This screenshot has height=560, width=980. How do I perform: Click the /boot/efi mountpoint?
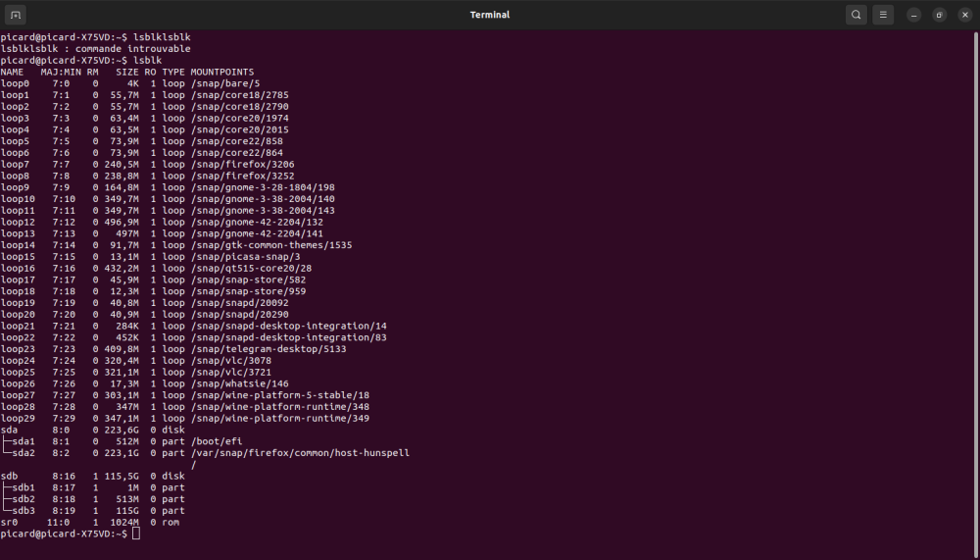pos(217,441)
